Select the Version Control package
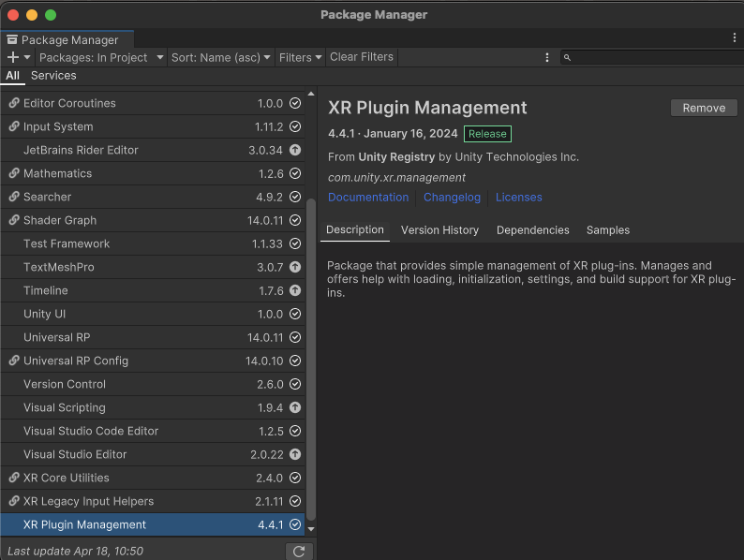744x560 pixels. click(x=153, y=384)
